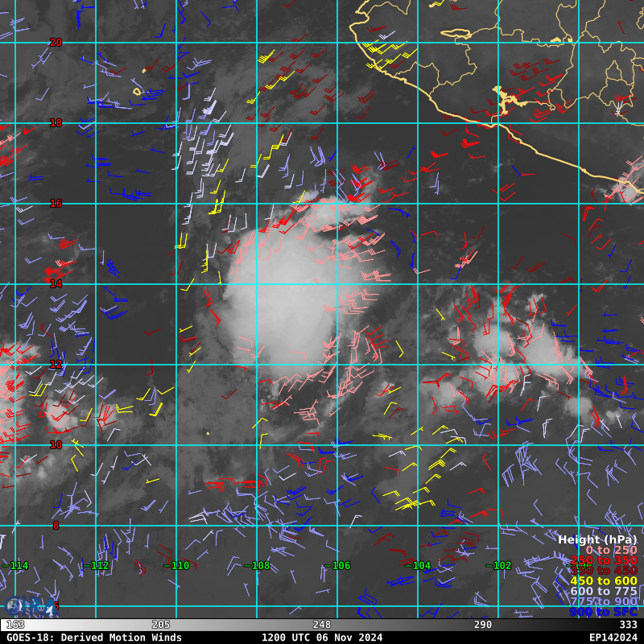644x644 pixels.
Task: Click the latitude label 8
Action: tap(56, 526)
